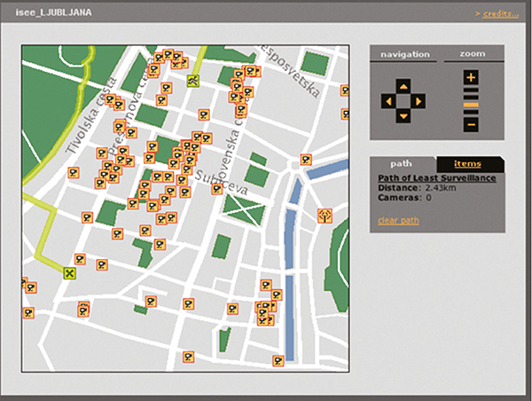Pan the map down with the navigation arrow

pyautogui.click(x=403, y=116)
